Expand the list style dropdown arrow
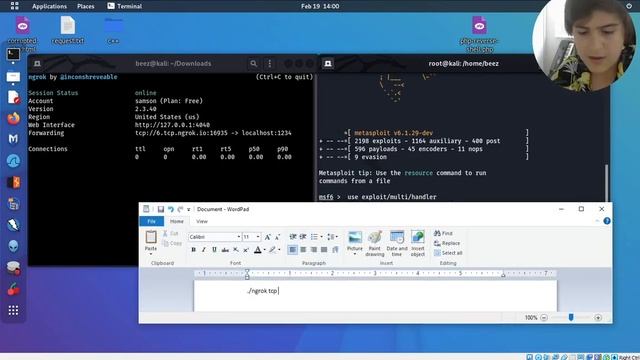 point(322,237)
